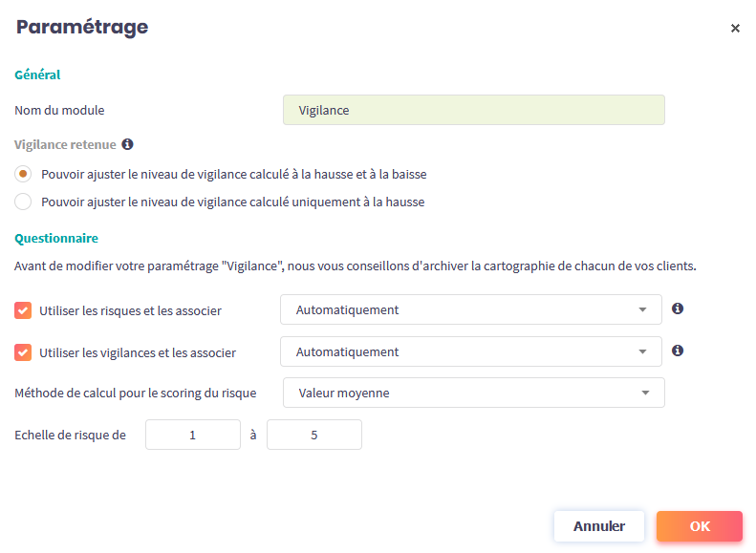Click the risk scale maximum field showing 5

pyautogui.click(x=313, y=435)
